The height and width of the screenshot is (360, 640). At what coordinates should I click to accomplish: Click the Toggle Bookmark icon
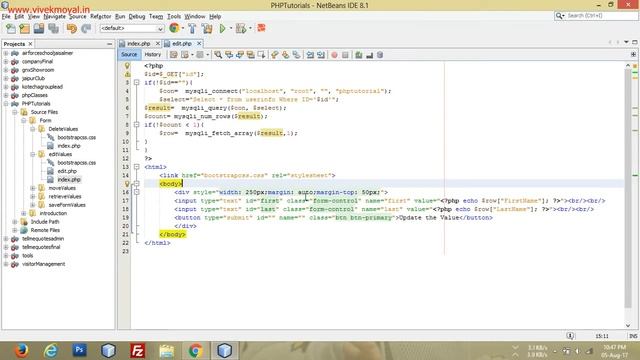[x=296, y=55]
